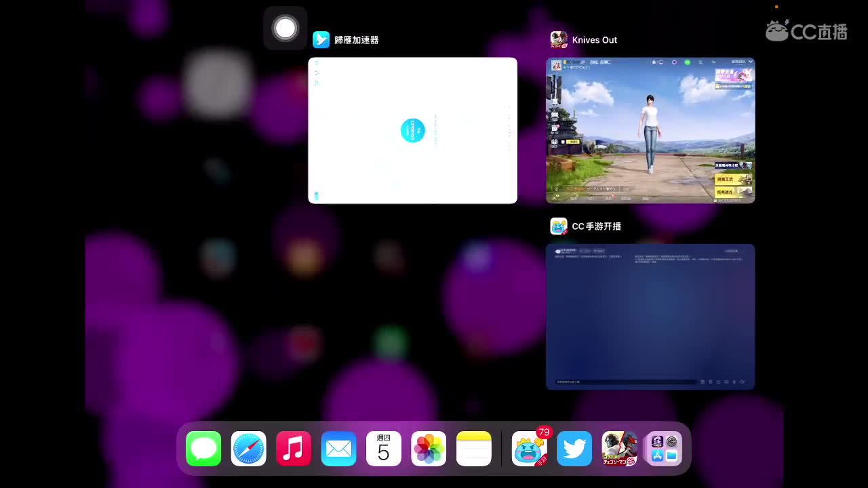The image size is (868, 488).
Task: Tap the Knives Out icon above its card
Action: pyautogui.click(x=559, y=40)
